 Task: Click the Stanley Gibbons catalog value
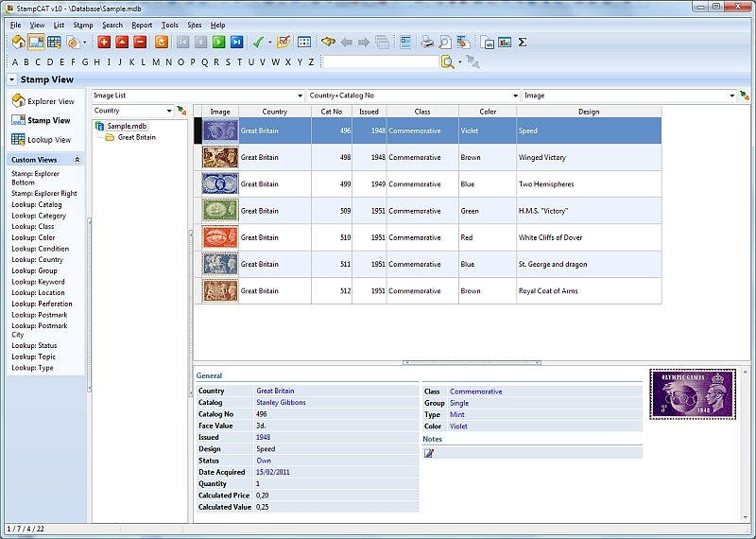(x=281, y=403)
